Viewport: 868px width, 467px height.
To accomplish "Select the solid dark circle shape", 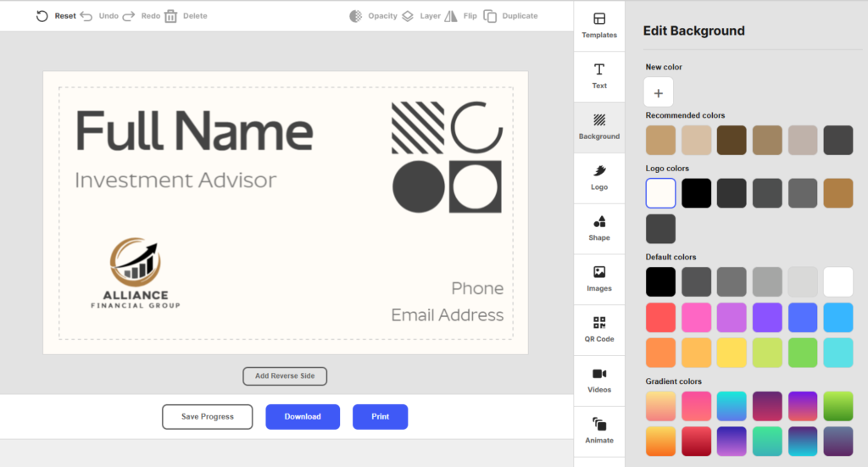I will click(x=419, y=187).
